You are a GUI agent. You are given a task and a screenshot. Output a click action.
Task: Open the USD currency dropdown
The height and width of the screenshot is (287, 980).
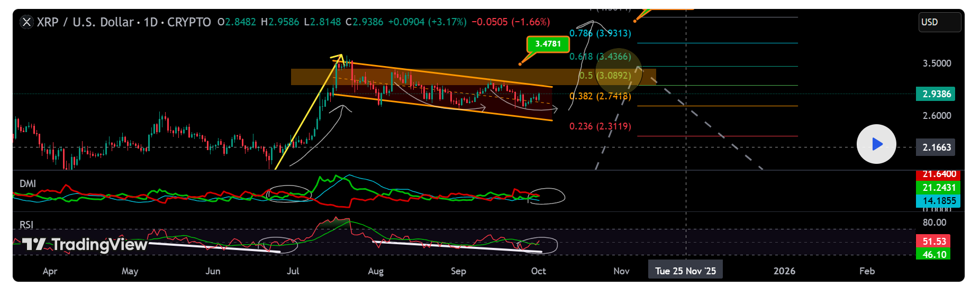[x=939, y=22]
